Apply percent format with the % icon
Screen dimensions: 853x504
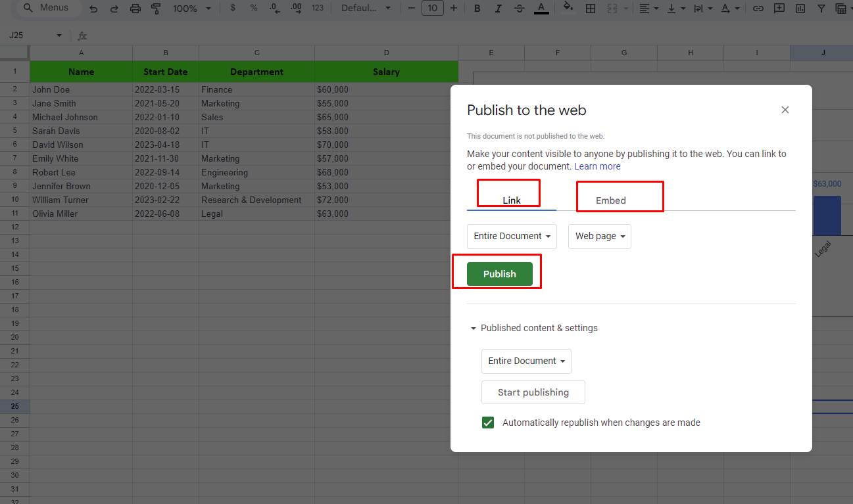click(x=254, y=8)
